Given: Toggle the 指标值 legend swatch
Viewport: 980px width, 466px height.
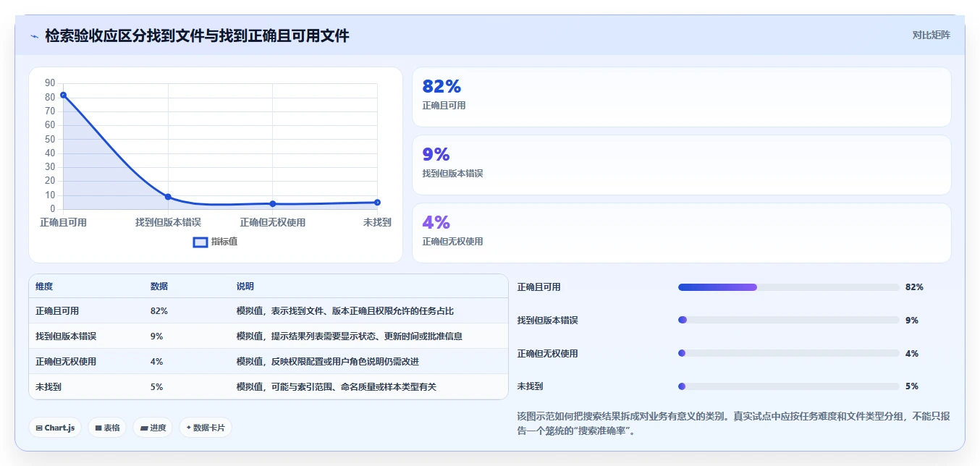Looking at the screenshot, I should [x=200, y=242].
